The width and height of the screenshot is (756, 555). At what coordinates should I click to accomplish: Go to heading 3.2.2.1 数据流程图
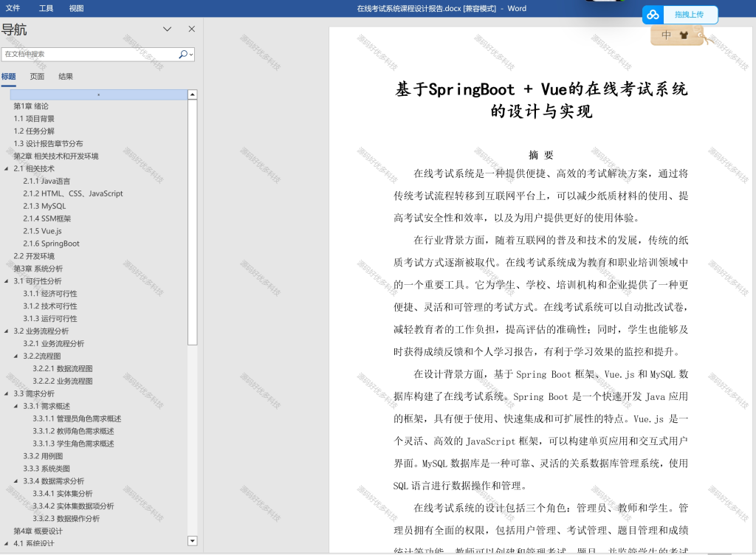click(63, 369)
